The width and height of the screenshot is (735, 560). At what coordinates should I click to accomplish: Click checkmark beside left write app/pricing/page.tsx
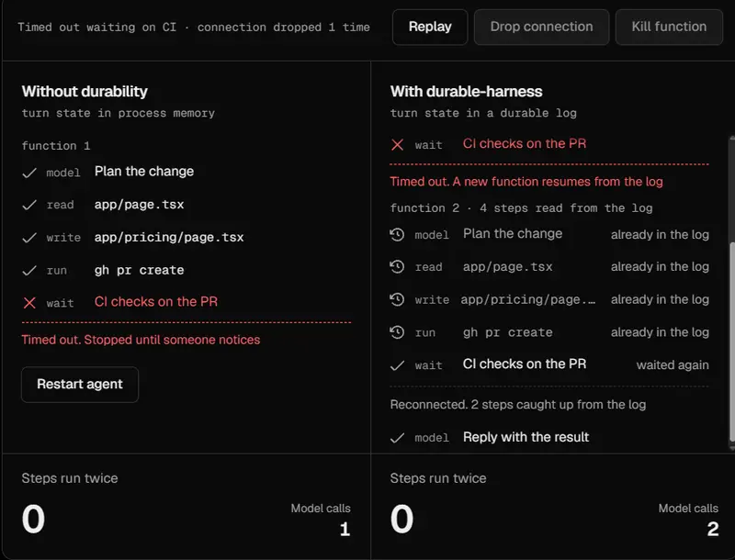pyautogui.click(x=29, y=238)
